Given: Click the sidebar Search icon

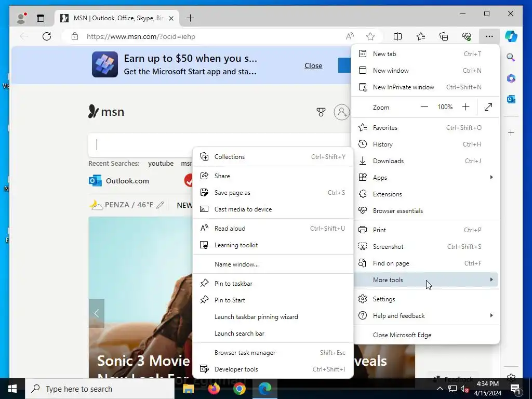Looking at the screenshot, I should [x=511, y=57].
